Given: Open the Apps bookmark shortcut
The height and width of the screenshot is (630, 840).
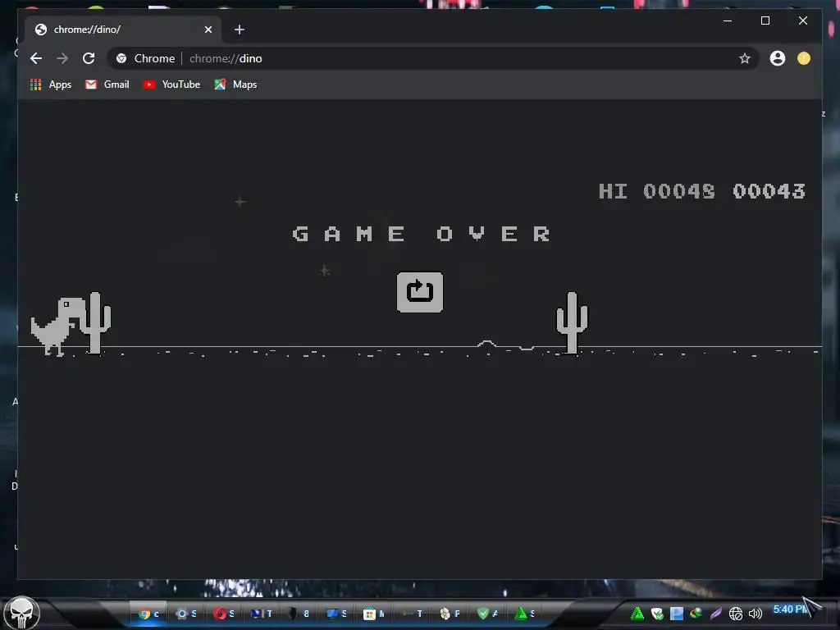Looking at the screenshot, I should [x=51, y=84].
